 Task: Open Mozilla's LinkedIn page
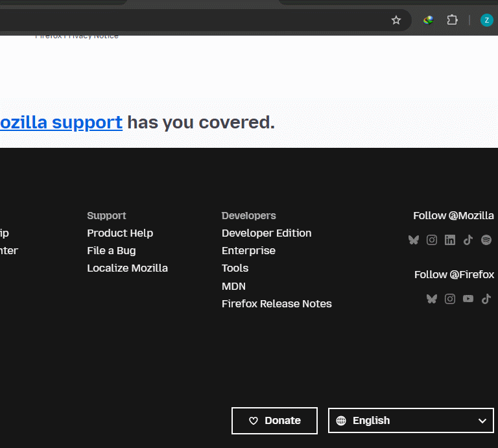coord(450,240)
